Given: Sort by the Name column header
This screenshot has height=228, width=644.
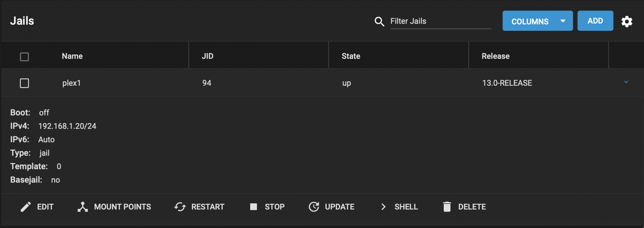Looking at the screenshot, I should coord(72,56).
